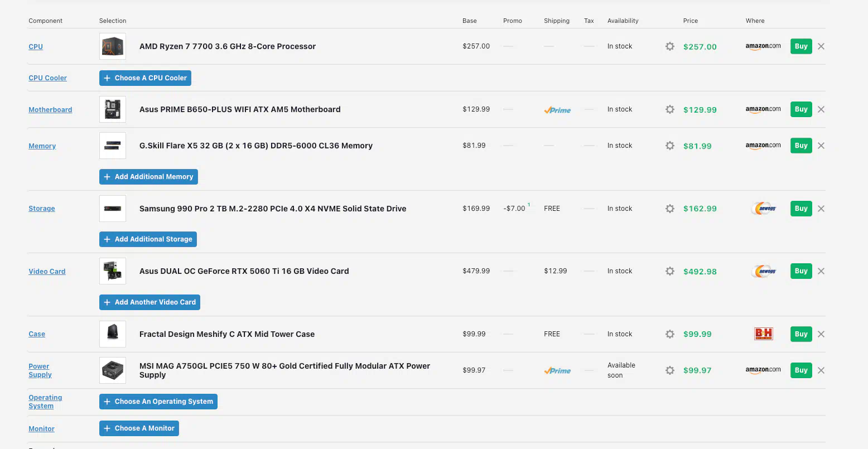Image resolution: width=868 pixels, height=449 pixels.
Task: Open the Case category link
Action: tap(37, 334)
